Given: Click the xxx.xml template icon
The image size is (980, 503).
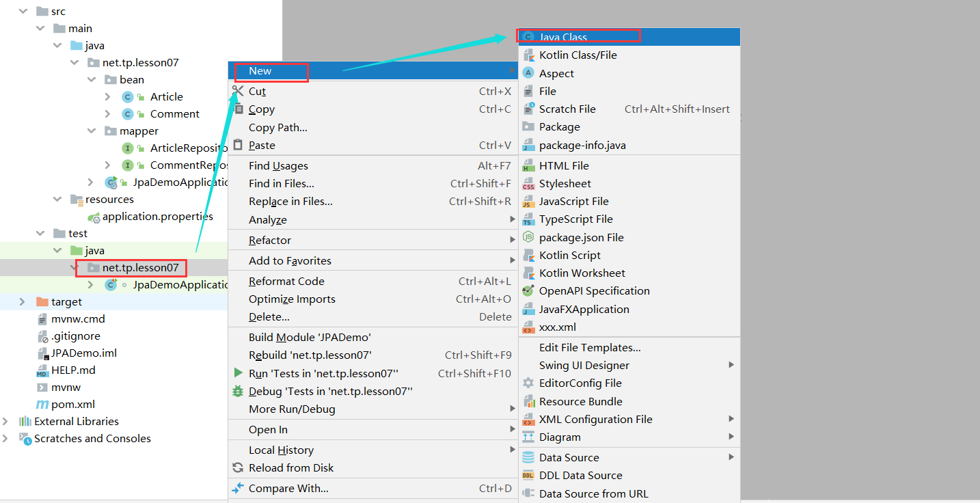Looking at the screenshot, I should click(x=528, y=327).
